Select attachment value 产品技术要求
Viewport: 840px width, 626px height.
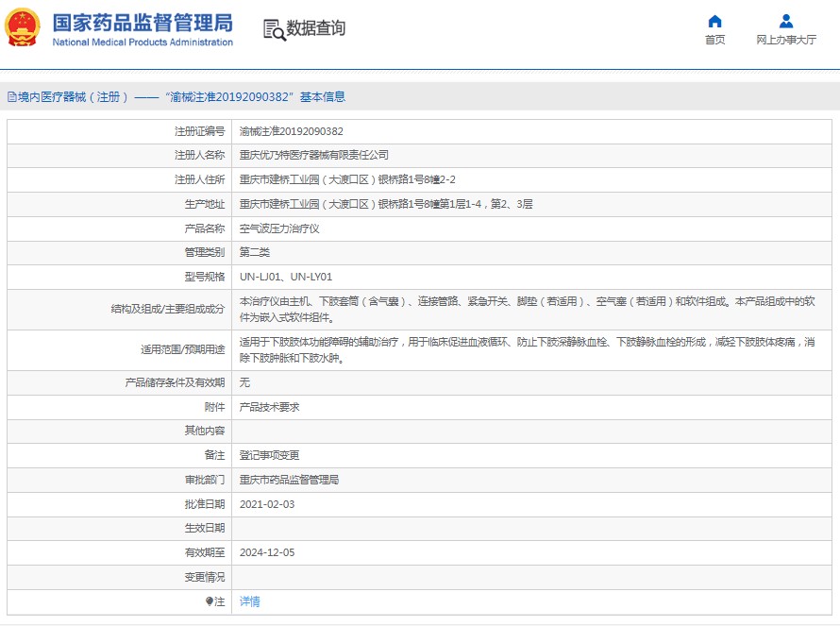tap(269, 407)
